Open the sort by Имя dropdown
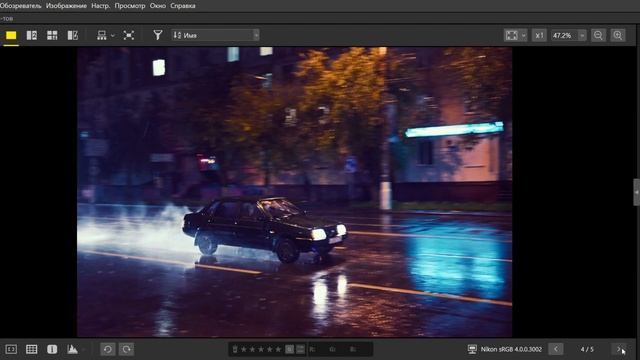Screen dimensions: 640x360 [x=216, y=36]
